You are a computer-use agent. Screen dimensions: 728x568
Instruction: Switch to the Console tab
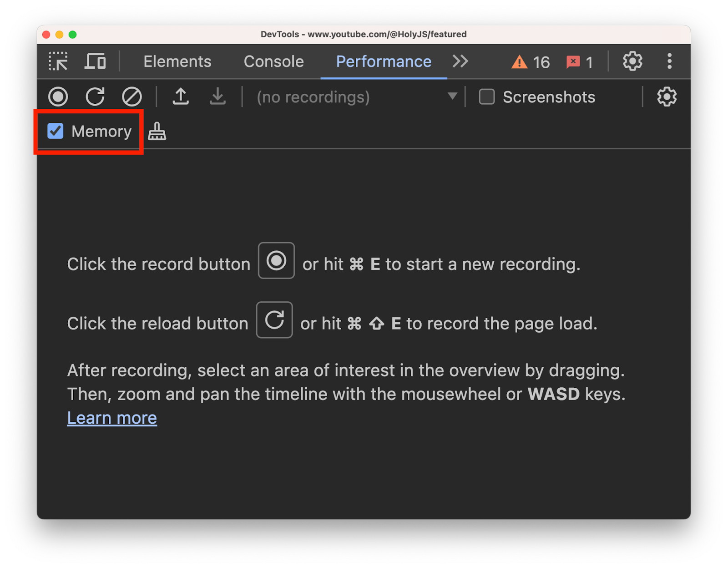click(273, 61)
